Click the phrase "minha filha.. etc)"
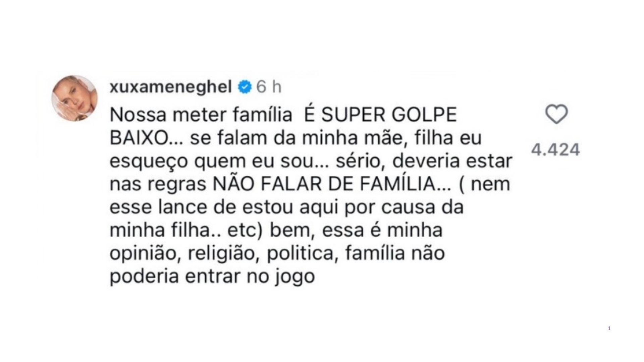The height and width of the screenshot is (362, 644). coord(185,230)
